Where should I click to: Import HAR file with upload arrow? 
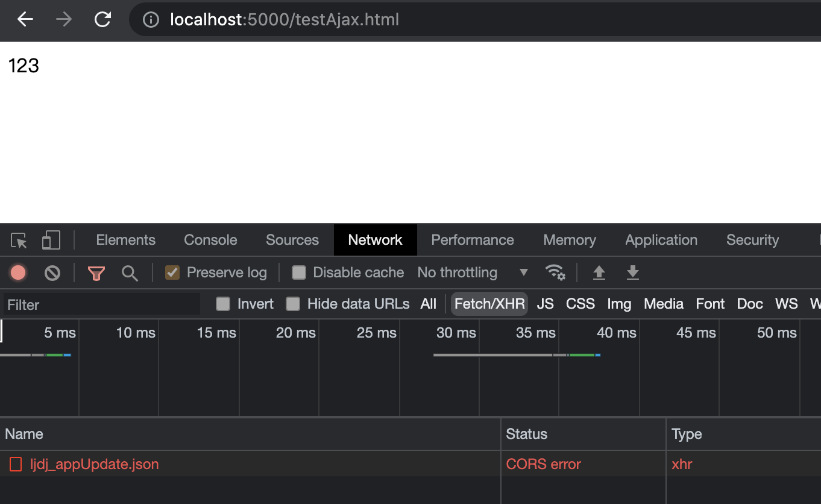(599, 272)
